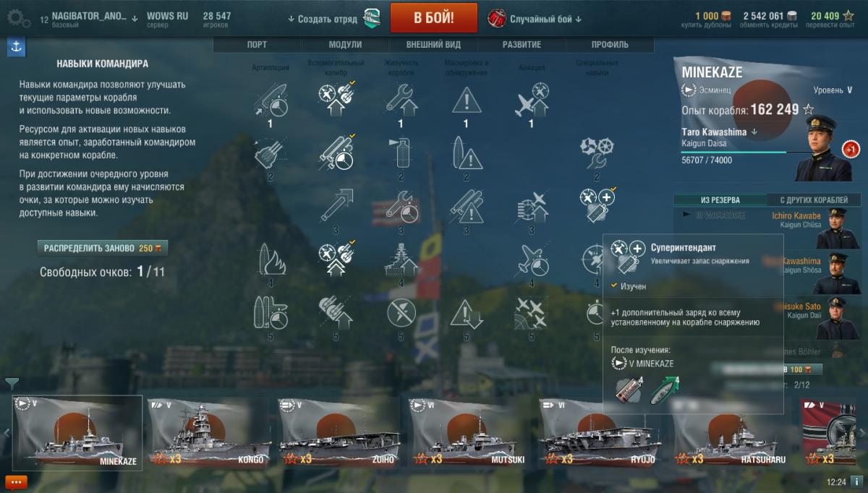Open the С ДРУГИХ КОРАБЛЕЙ commanders tab
Screen dimensions: 868x493
tap(814, 200)
